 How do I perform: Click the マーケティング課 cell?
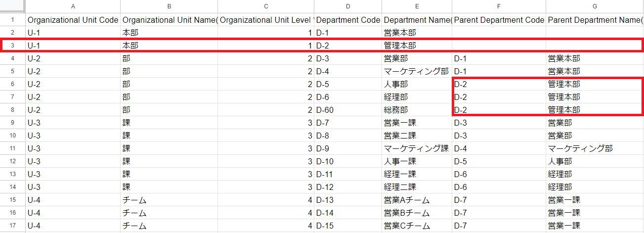(x=416, y=148)
